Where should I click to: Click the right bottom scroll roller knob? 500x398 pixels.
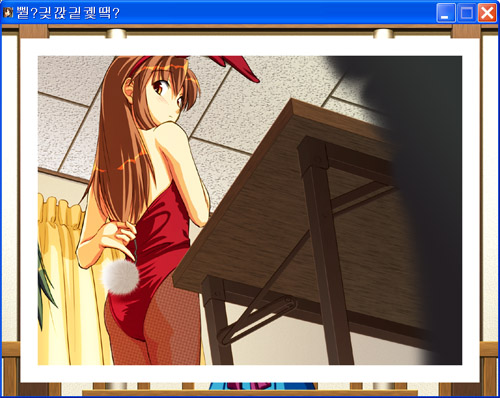coord(384,386)
